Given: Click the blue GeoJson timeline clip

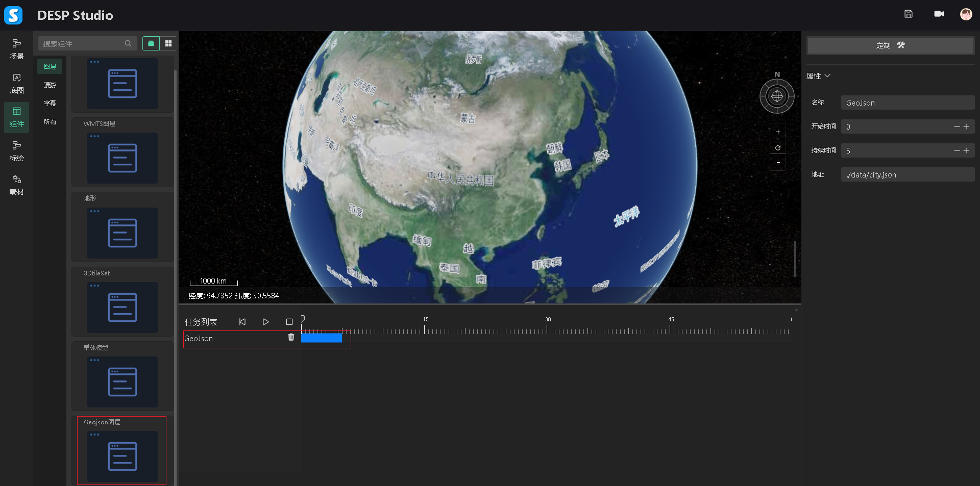Looking at the screenshot, I should point(322,338).
